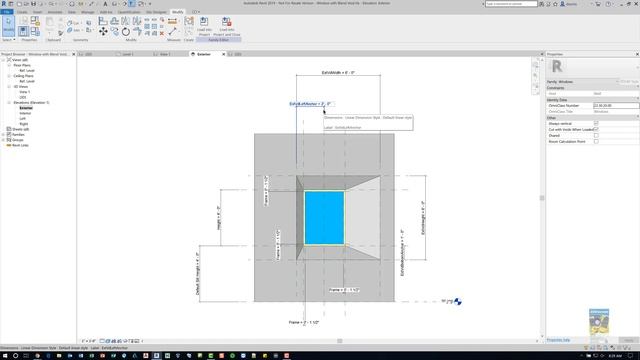
Task: Click the Windows Start button
Action: 4,356
